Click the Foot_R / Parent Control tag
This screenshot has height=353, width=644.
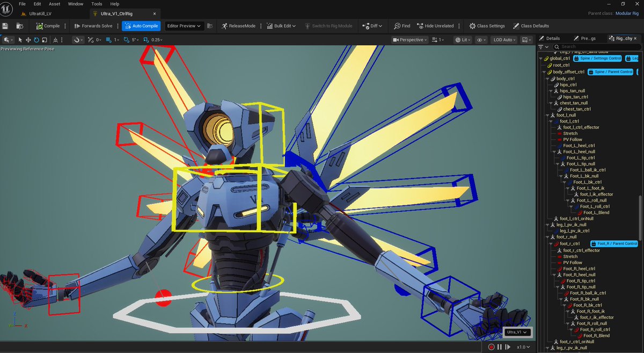(614, 243)
